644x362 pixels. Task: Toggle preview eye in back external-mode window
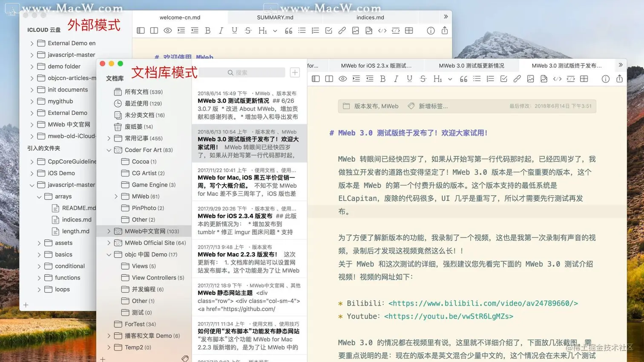click(x=167, y=31)
